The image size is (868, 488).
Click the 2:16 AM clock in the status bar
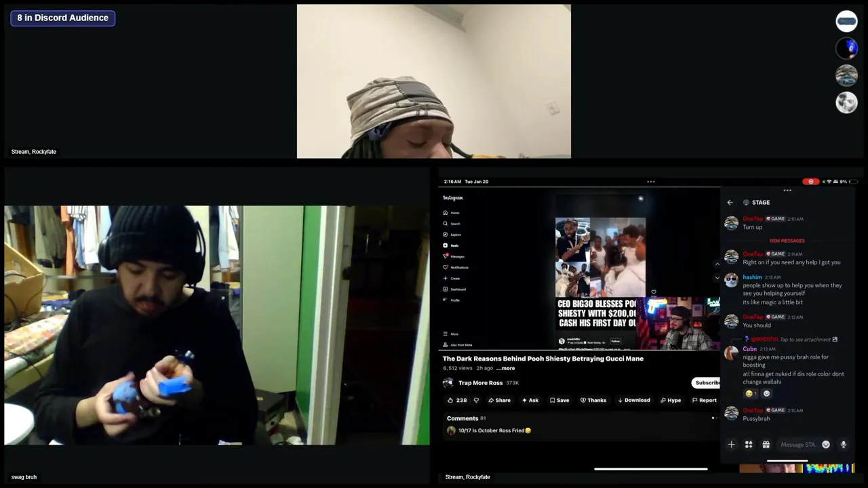coord(452,182)
